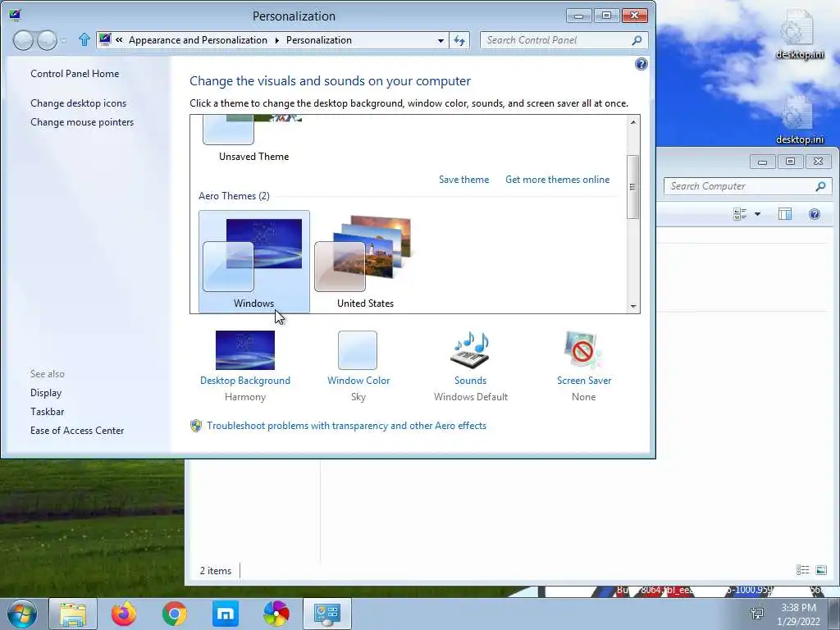The width and height of the screenshot is (840, 630).
Task: Click the Computer window search magnifier
Action: click(x=820, y=186)
